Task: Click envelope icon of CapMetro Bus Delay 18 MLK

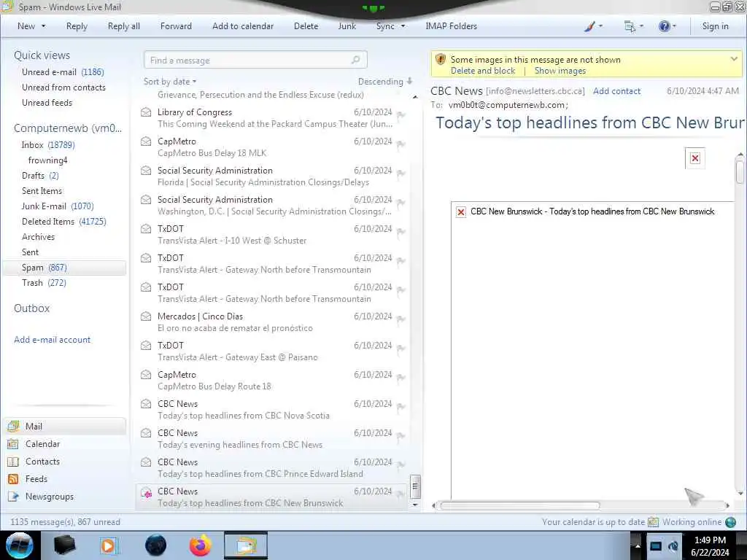Action: pos(146,141)
